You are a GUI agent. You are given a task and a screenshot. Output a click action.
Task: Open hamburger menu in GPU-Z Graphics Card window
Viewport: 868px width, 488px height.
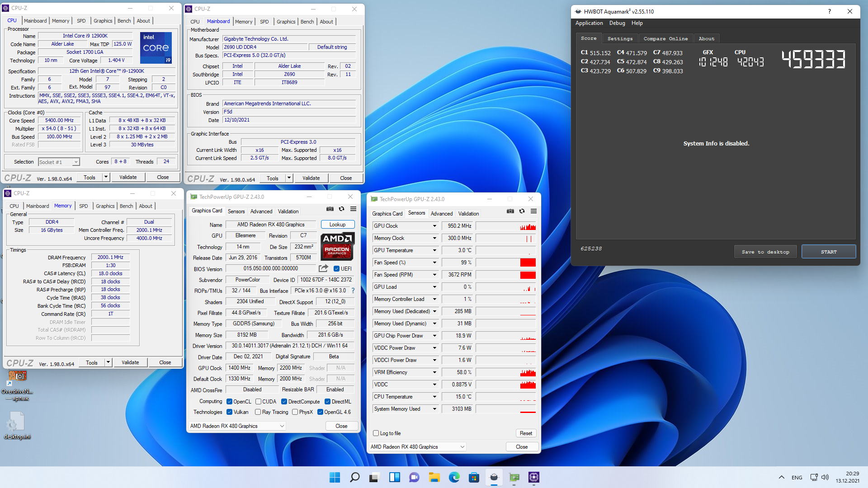pos(354,209)
